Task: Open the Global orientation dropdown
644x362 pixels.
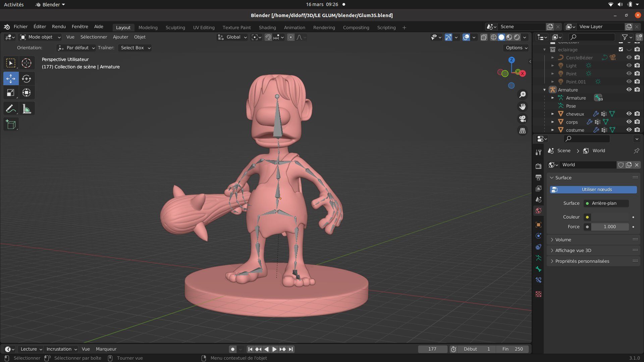Action: [232, 37]
